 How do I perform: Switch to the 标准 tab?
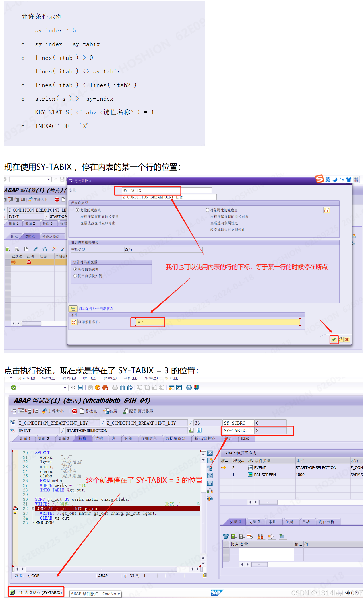[x=82, y=438]
